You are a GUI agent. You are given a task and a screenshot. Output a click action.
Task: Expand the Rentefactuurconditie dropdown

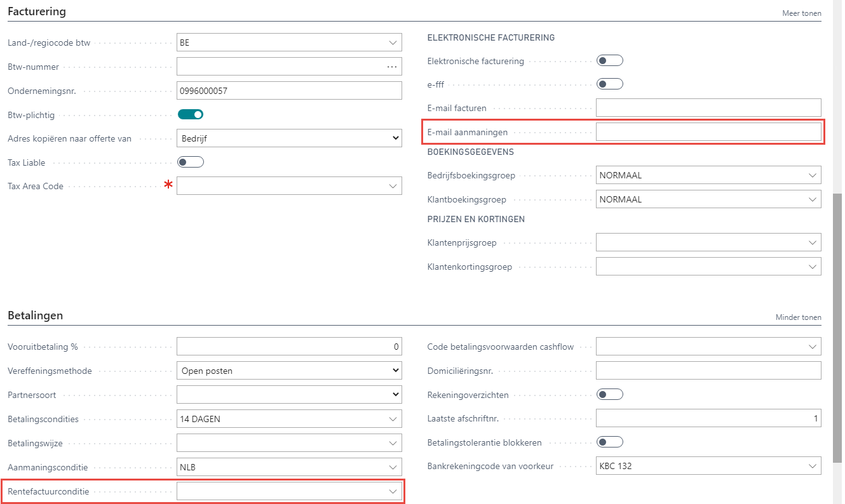point(392,491)
